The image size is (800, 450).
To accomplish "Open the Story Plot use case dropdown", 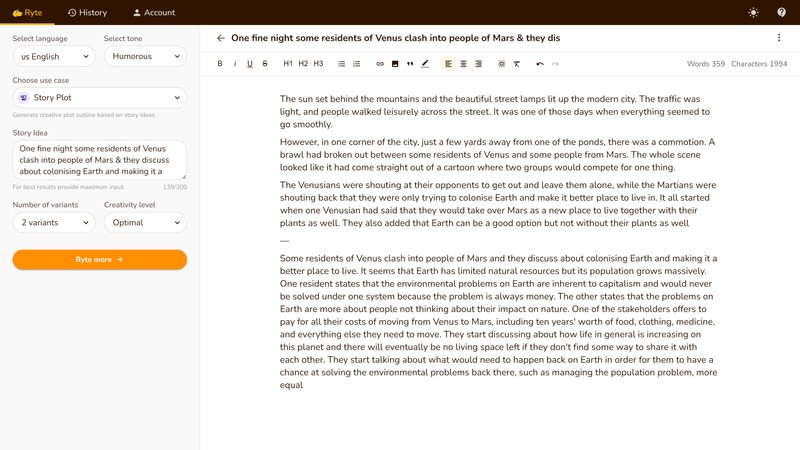I will 99,98.
